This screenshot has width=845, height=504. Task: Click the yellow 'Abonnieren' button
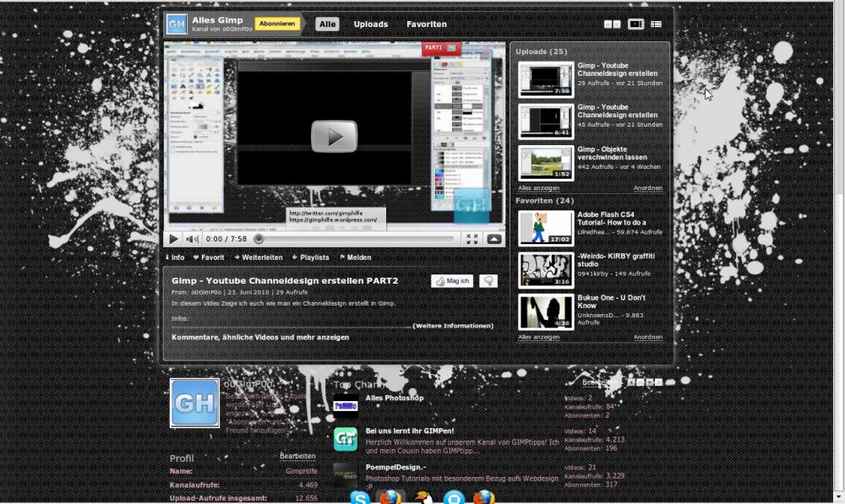pos(278,23)
